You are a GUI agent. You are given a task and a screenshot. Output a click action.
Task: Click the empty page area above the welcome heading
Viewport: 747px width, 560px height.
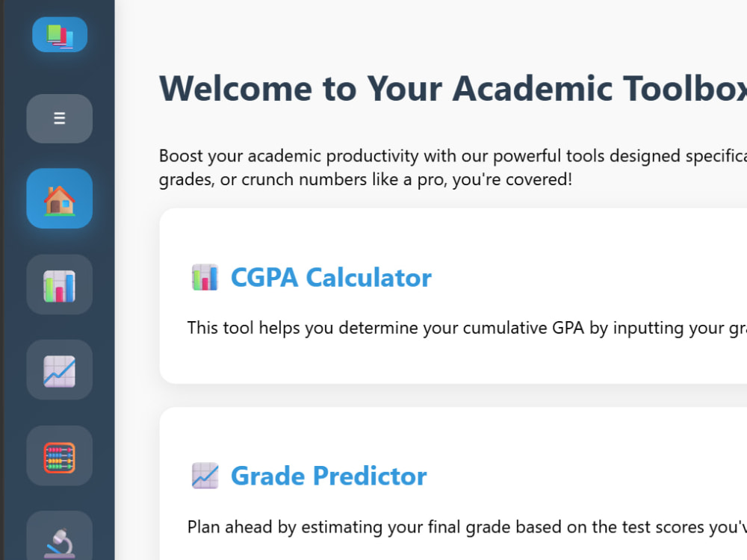coord(431,34)
